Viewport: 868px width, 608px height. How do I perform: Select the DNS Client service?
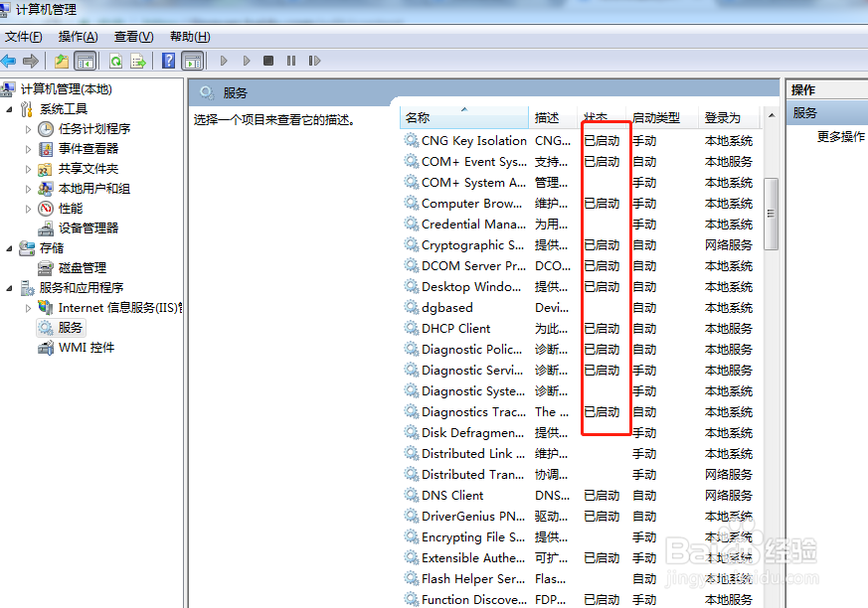click(x=581, y=495)
